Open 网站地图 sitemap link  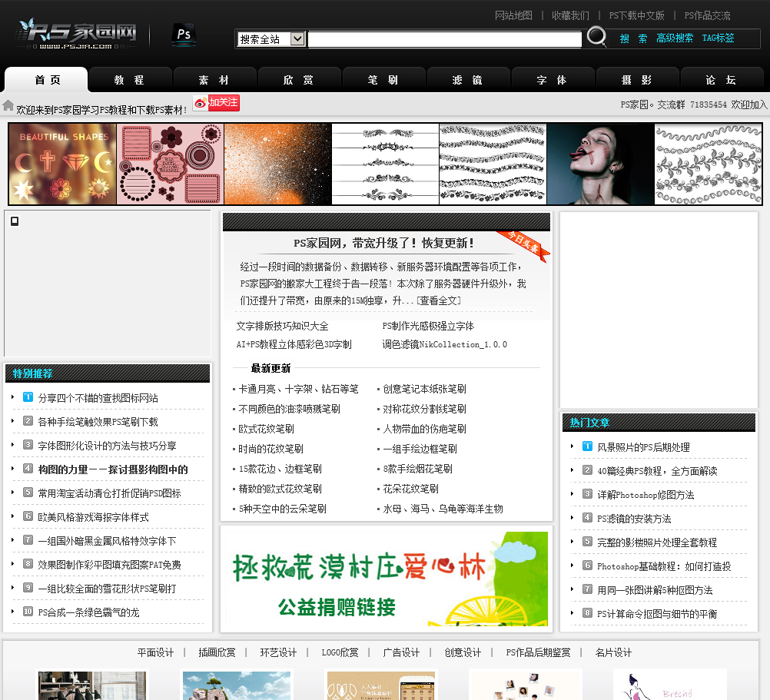point(513,15)
